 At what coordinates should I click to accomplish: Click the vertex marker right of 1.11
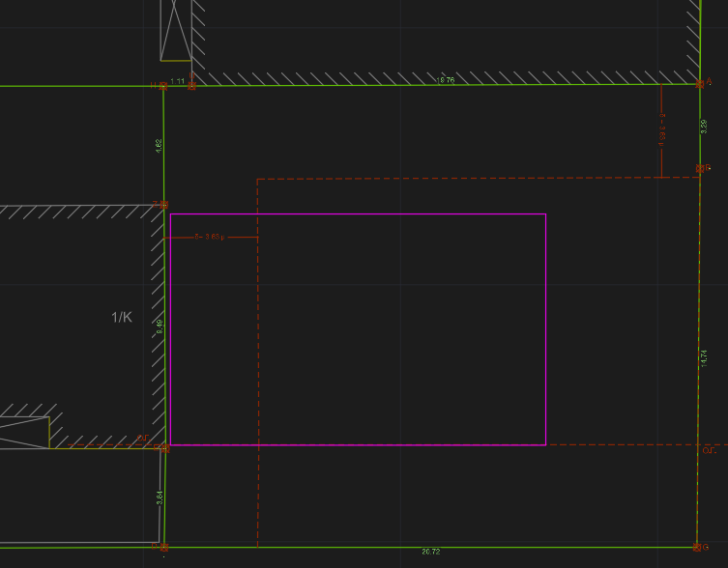click(x=192, y=86)
